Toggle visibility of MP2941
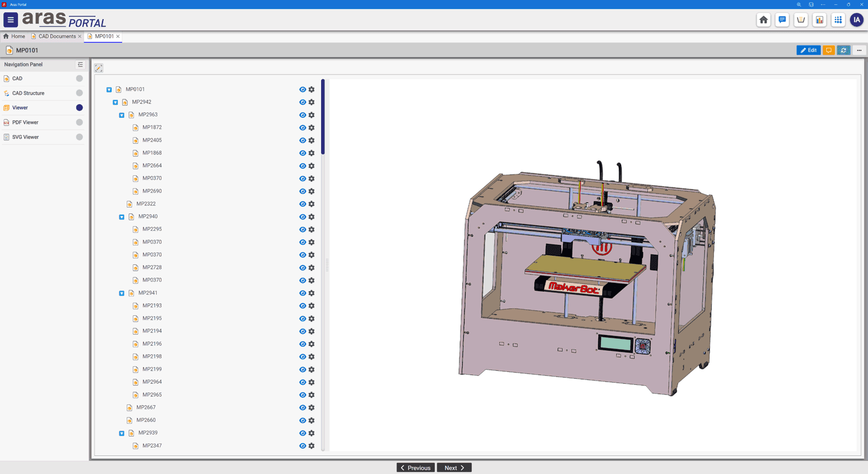Image resolution: width=868 pixels, height=474 pixels. 303,293
